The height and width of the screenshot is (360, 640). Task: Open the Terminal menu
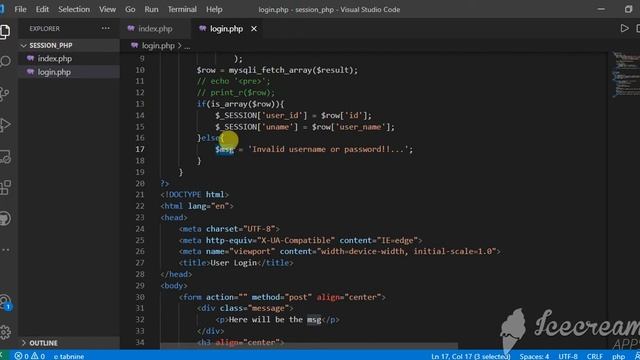click(182, 9)
